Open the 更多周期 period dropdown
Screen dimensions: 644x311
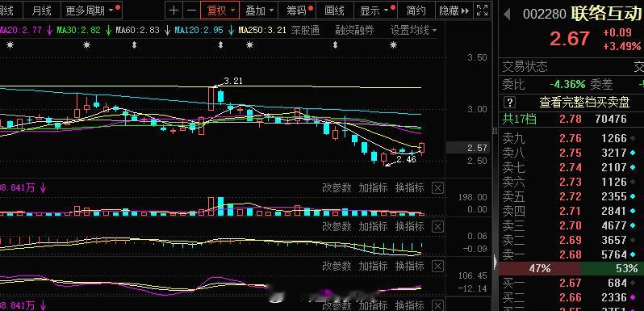point(90,11)
